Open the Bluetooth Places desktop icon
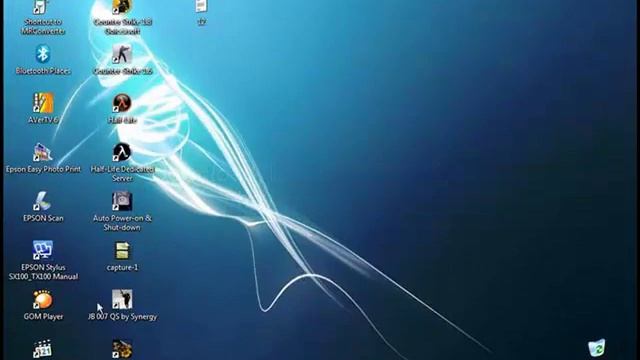Image resolution: width=640 pixels, height=360 pixels. (43, 54)
